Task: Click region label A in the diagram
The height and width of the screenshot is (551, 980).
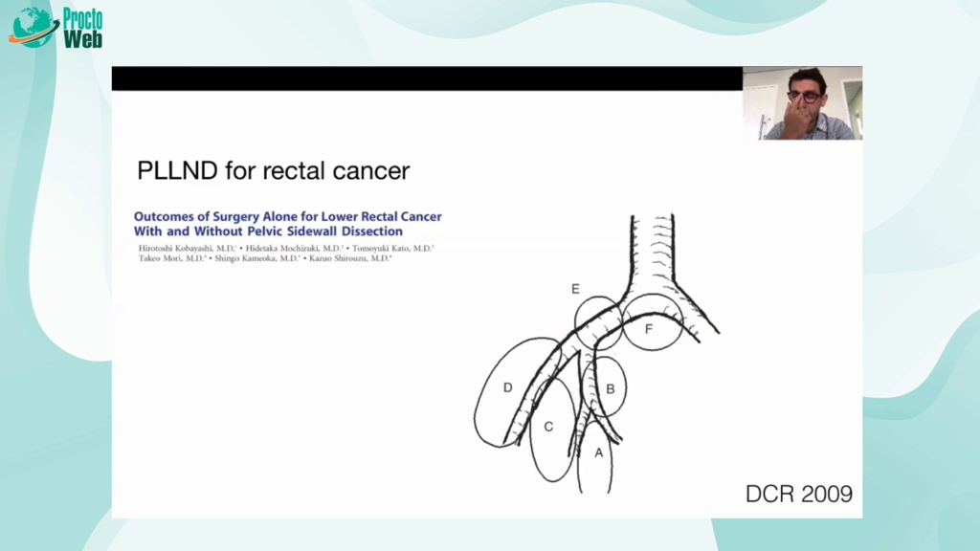Action: click(599, 452)
